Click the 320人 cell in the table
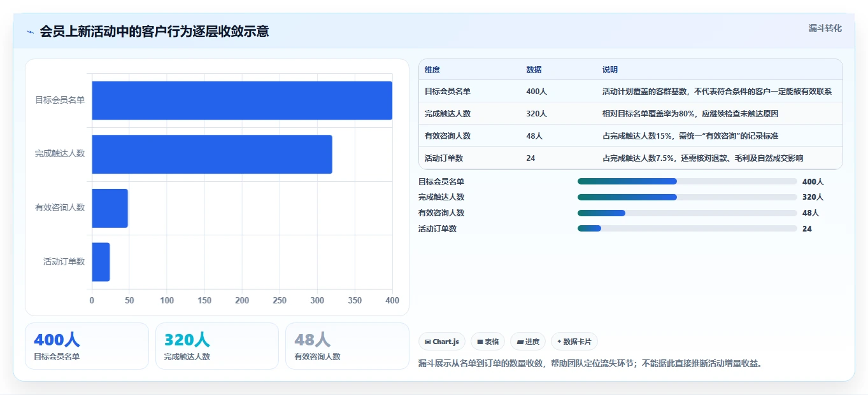 537,114
